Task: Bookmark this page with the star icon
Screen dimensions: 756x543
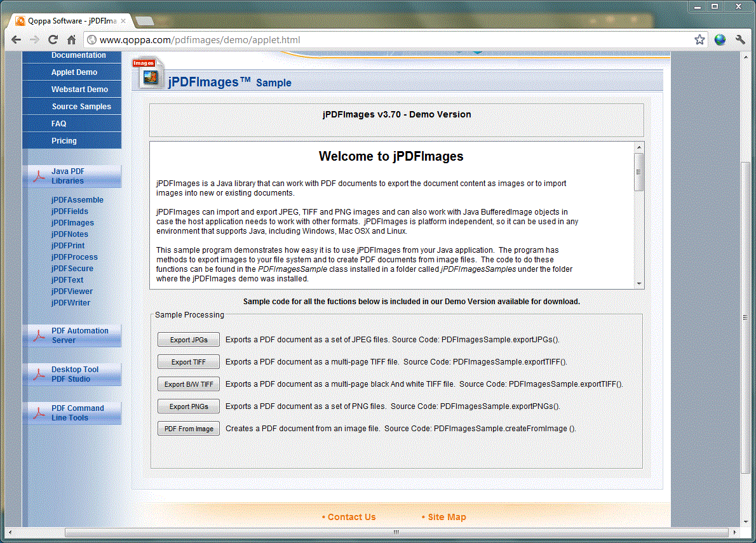Action: pos(699,39)
